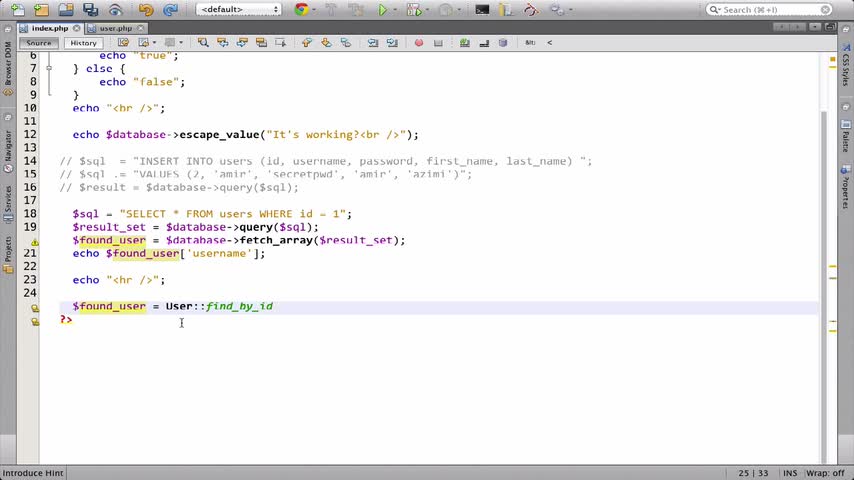Click the Next Bookmark icon
The width and height of the screenshot is (854, 480).
point(326,42)
